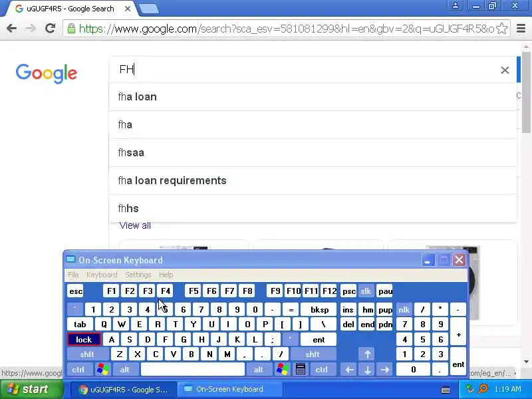Click the magnifier tray icon
This screenshot has height=399, width=532.
click(x=483, y=389)
